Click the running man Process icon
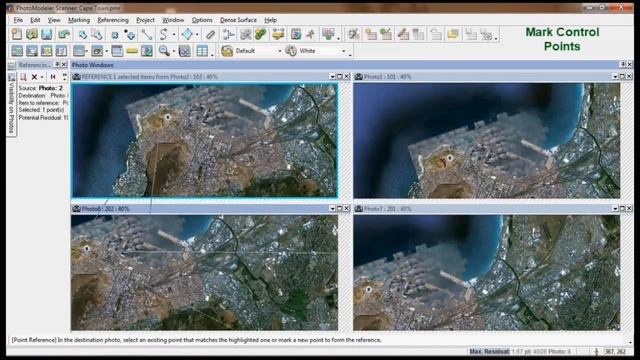Screen dimensions: 640x360 pyautogui.click(x=311, y=34)
